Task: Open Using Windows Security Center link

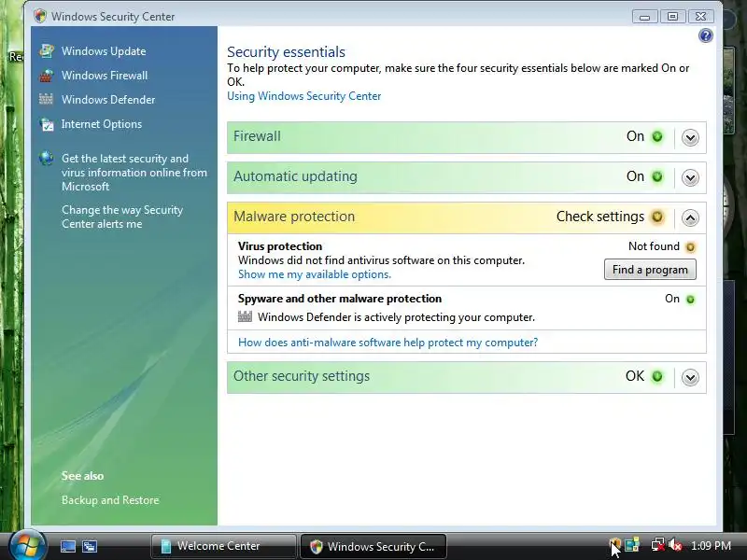Action: point(304,96)
